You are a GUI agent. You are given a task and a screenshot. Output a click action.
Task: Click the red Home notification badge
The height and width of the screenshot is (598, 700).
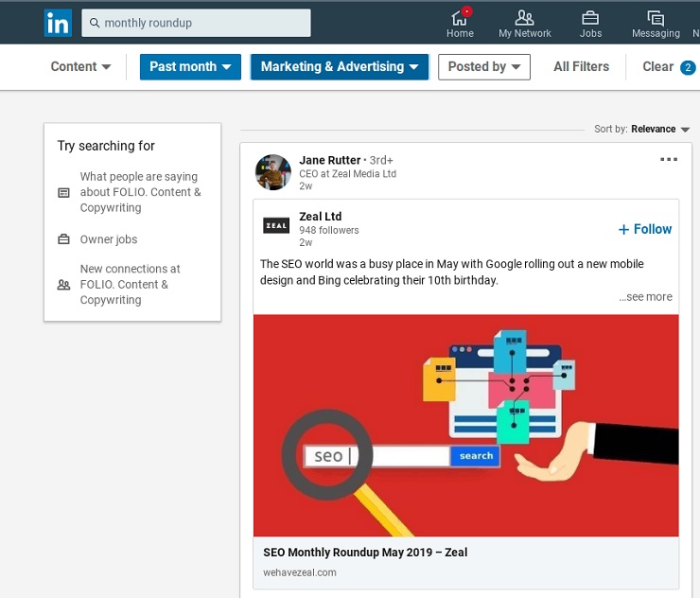point(466,11)
